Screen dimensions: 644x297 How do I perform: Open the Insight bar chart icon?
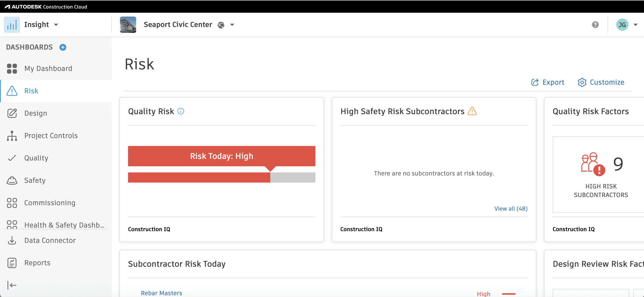tap(12, 24)
